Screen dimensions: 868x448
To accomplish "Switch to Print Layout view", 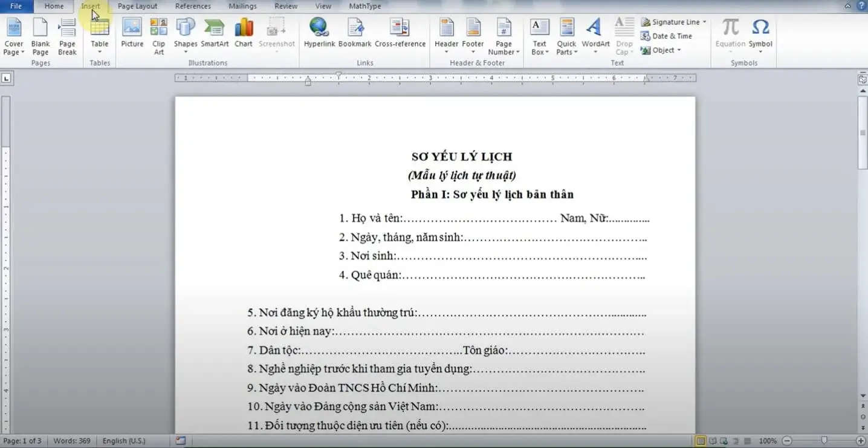I will coord(701,441).
